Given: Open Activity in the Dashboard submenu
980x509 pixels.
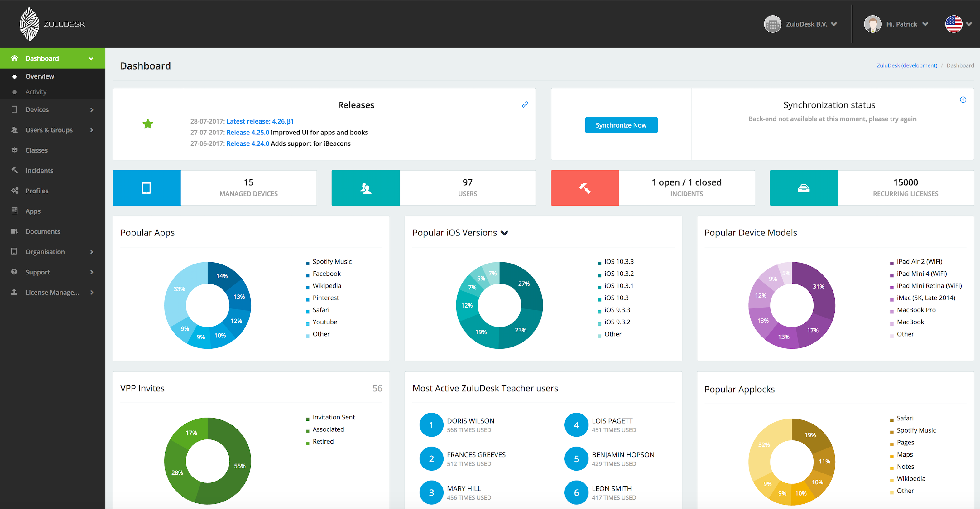Looking at the screenshot, I should 36,92.
